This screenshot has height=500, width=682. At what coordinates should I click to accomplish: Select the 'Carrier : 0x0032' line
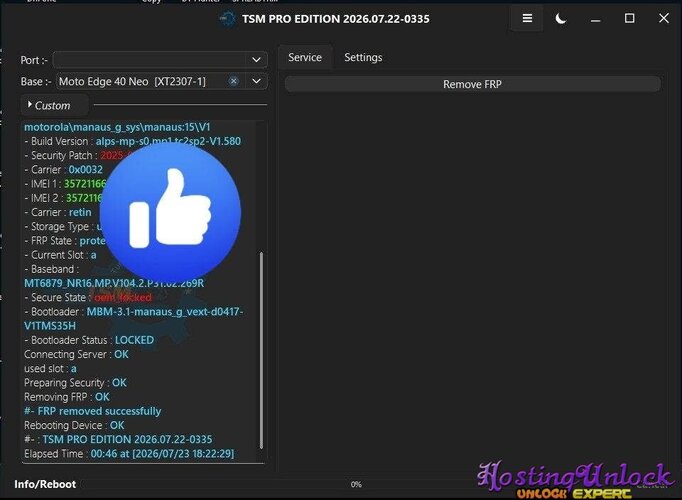[x=64, y=170]
